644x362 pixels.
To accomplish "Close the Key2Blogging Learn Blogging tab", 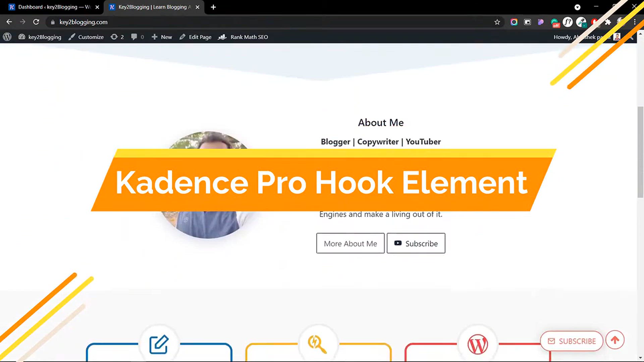I will point(198,7).
